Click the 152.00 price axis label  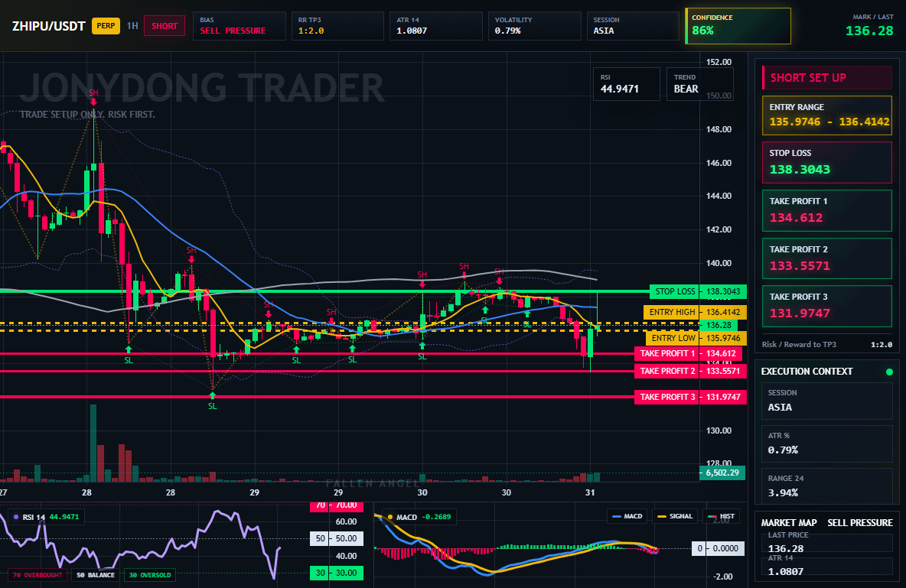(x=719, y=63)
